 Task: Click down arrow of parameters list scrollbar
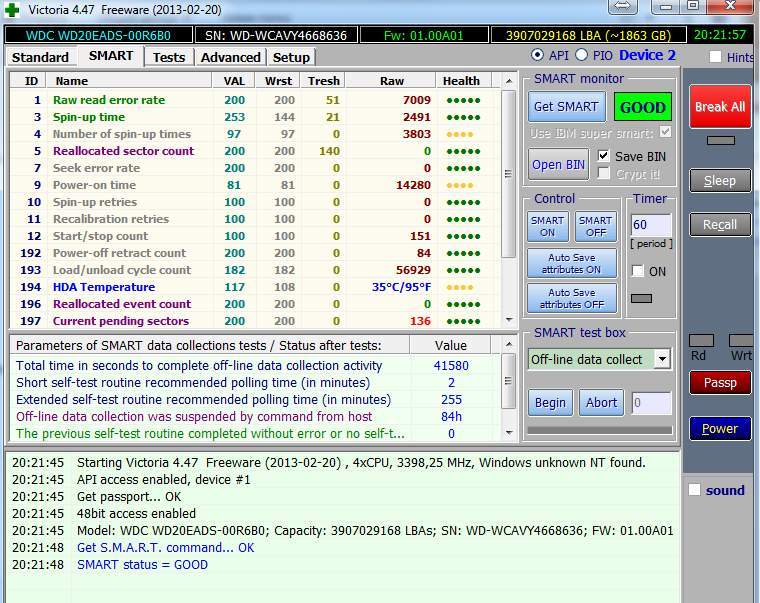pos(508,432)
